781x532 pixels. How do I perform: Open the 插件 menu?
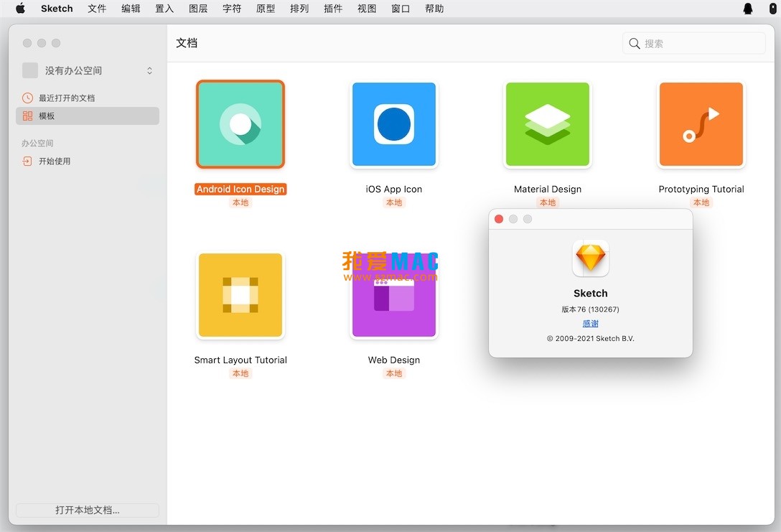pyautogui.click(x=333, y=9)
